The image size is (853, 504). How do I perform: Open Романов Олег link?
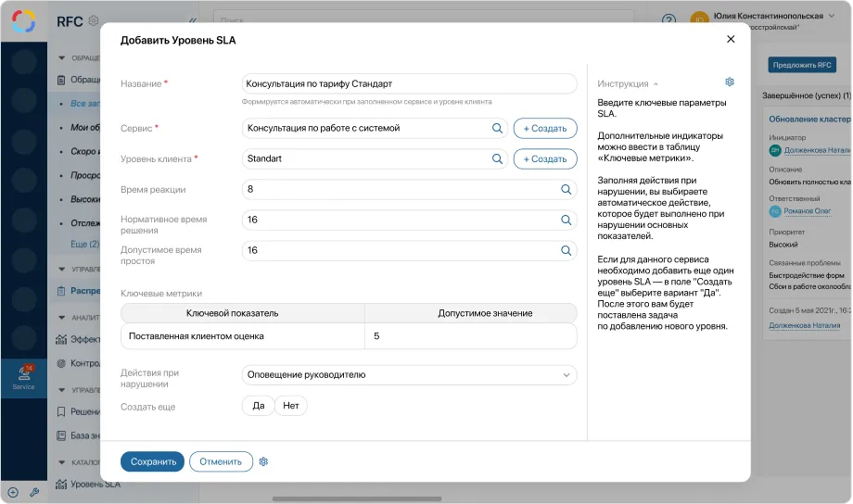click(x=808, y=211)
